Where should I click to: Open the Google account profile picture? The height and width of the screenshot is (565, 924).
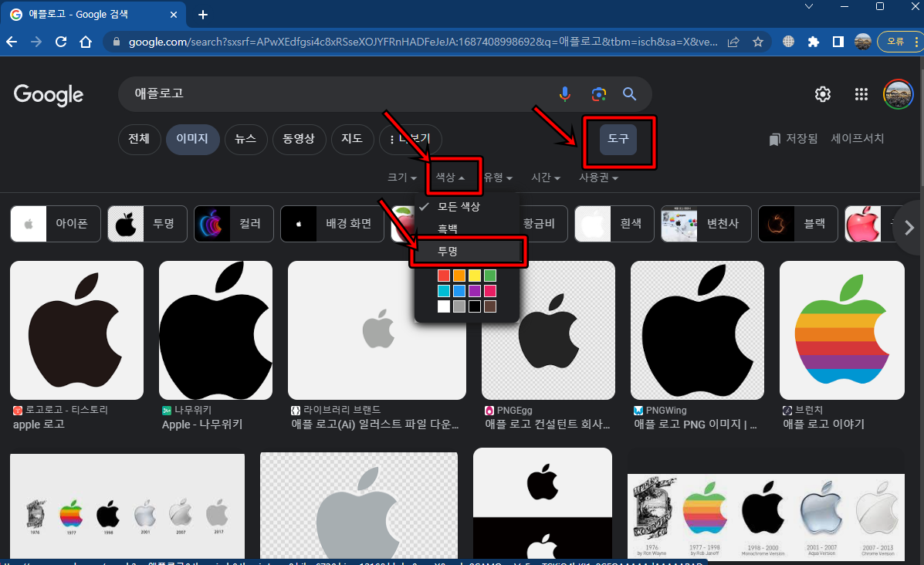click(x=898, y=93)
